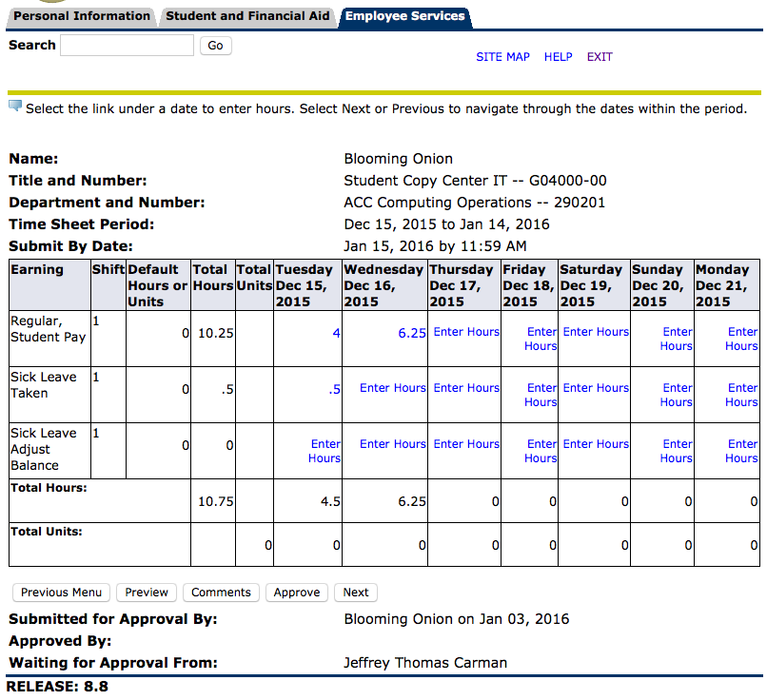Enter Hours for Sick Leave Adjust Balance on Wednesday Dec 16
Screen dimensions: 767x700
393,444
